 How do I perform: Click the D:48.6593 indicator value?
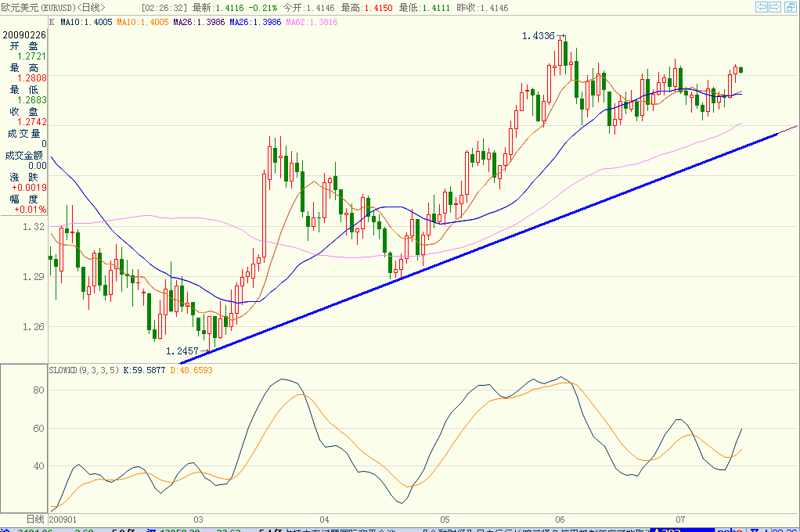click(191, 370)
